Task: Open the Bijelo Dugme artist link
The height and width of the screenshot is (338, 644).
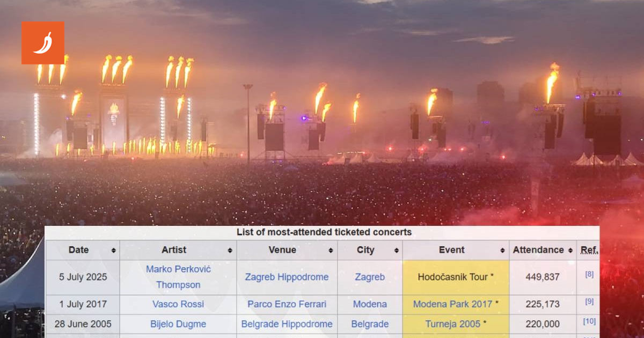Action: point(178,324)
